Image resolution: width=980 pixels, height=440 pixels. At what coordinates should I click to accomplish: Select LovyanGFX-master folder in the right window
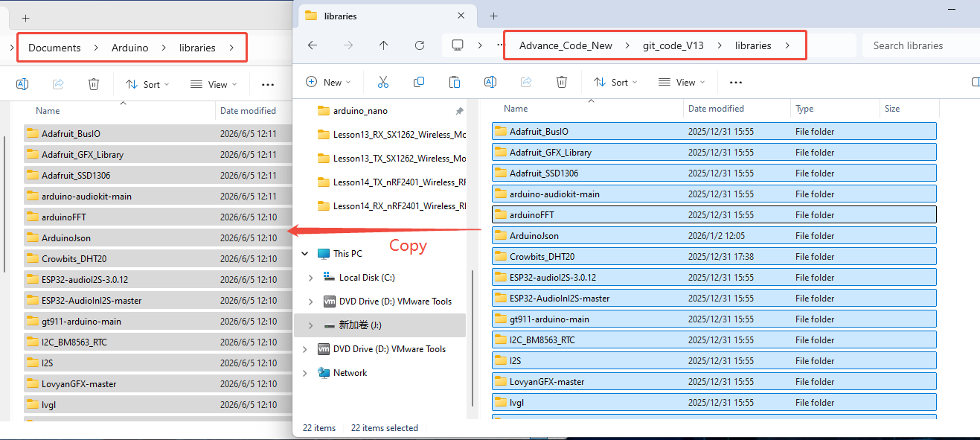[x=714, y=382]
